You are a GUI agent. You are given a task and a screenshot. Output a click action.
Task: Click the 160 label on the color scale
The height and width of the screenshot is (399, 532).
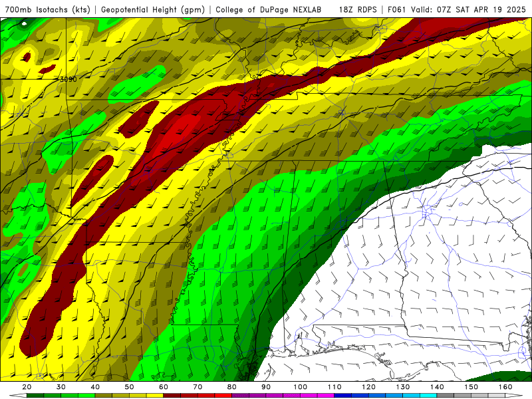[505, 387]
